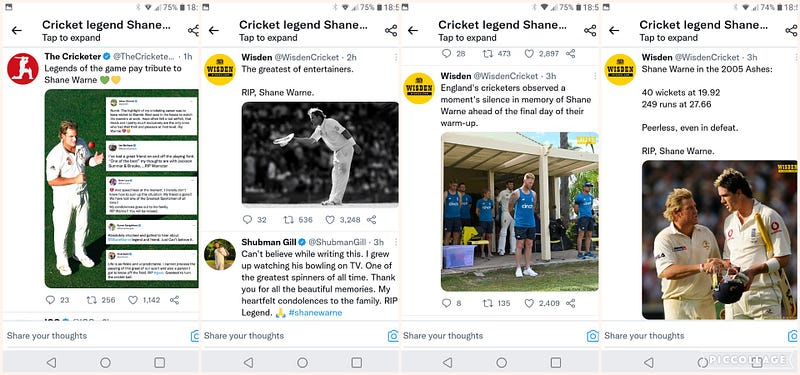Open options menu on Shubman Gill tweet

(x=395, y=242)
